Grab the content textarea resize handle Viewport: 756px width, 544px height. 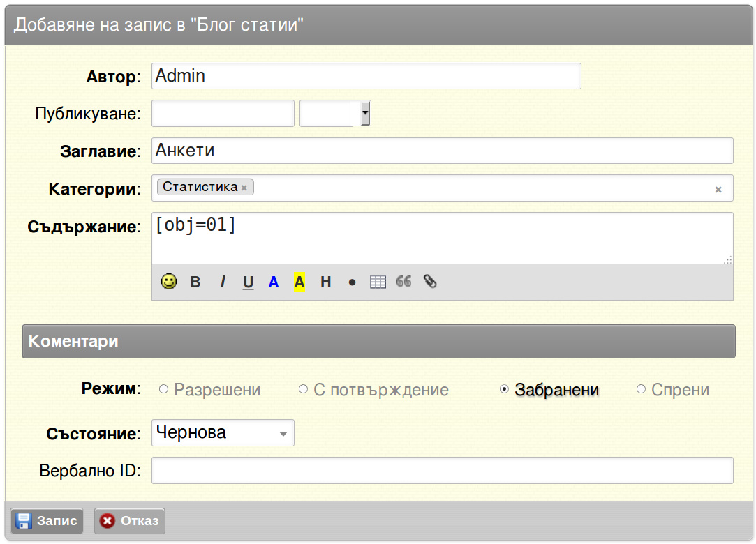728,259
